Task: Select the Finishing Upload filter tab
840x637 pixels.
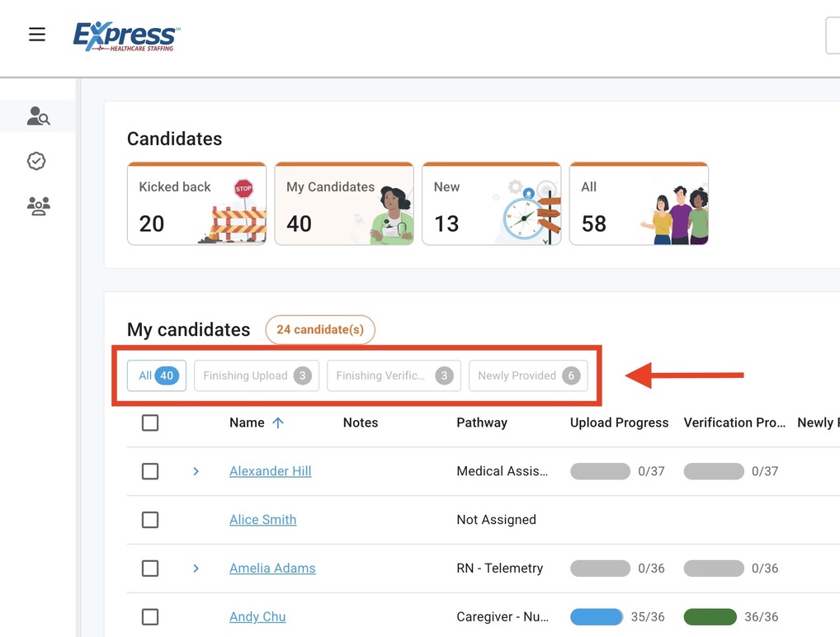Action: [256, 375]
